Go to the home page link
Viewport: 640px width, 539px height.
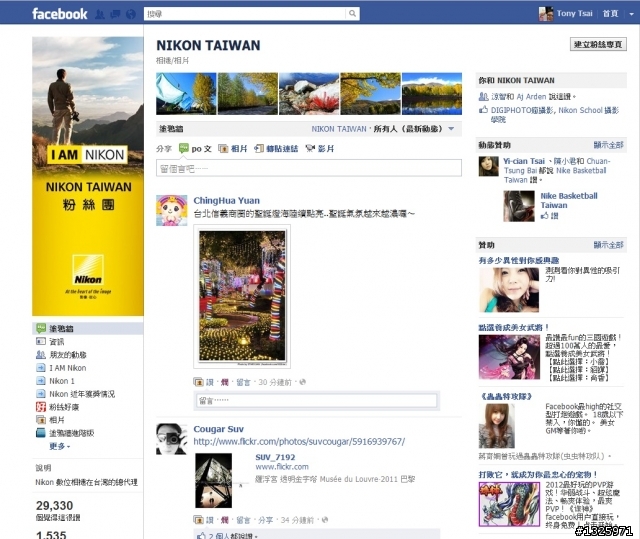pos(611,13)
